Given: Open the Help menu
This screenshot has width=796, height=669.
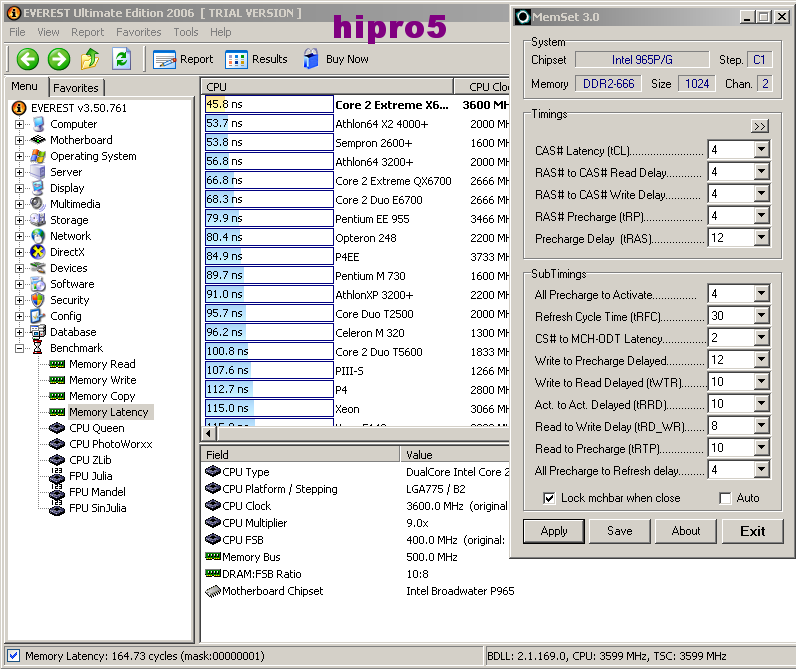Looking at the screenshot, I should pyautogui.click(x=221, y=32).
